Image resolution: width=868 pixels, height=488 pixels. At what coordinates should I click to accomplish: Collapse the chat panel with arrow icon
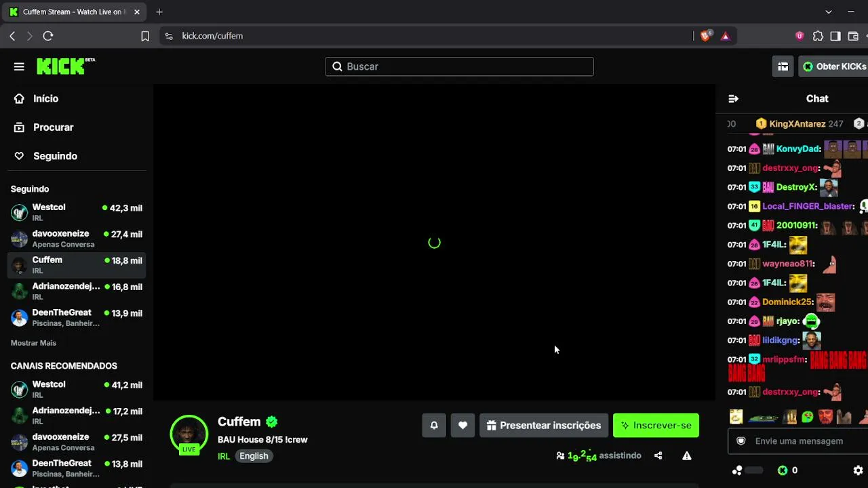tap(733, 98)
